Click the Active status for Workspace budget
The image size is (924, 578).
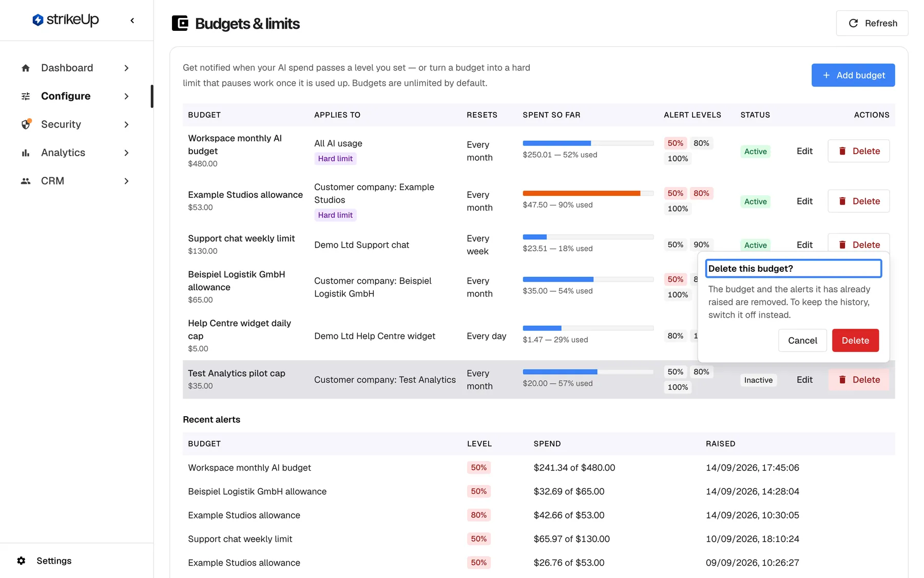756,151
